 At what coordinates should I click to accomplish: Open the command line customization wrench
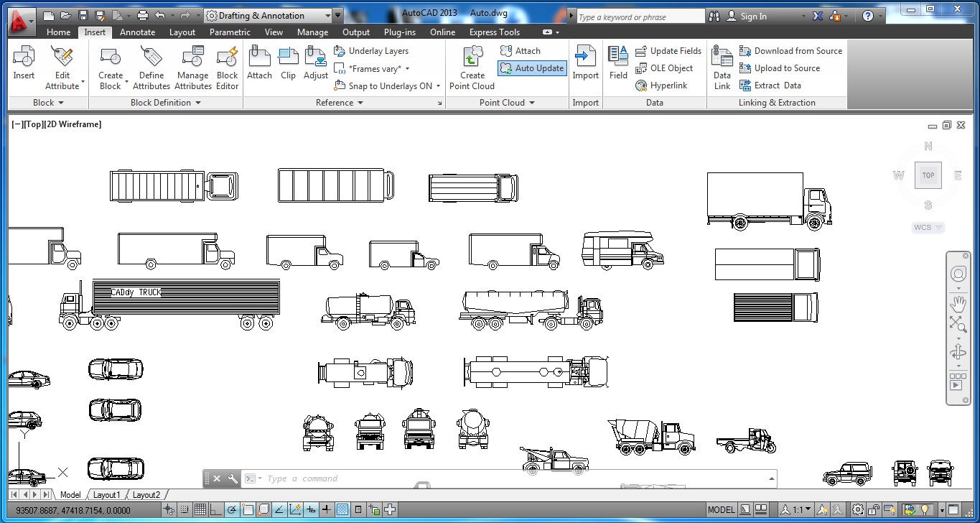click(x=233, y=478)
